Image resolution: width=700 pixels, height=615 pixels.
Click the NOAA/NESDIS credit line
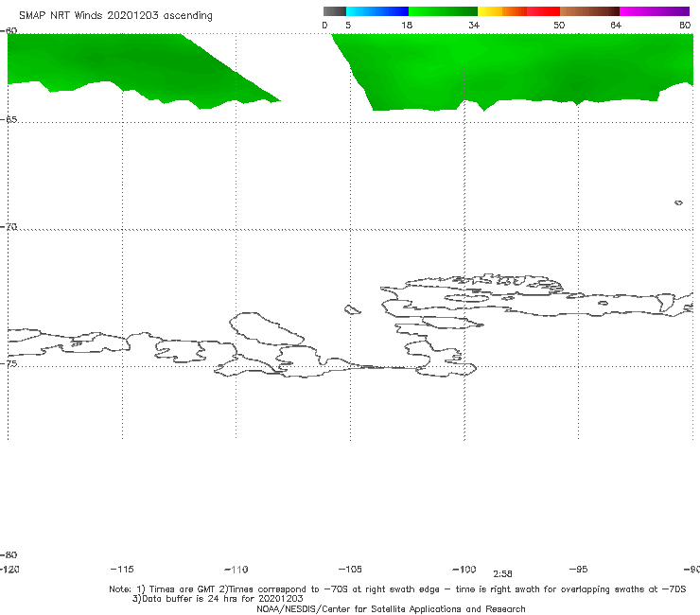coord(391,609)
